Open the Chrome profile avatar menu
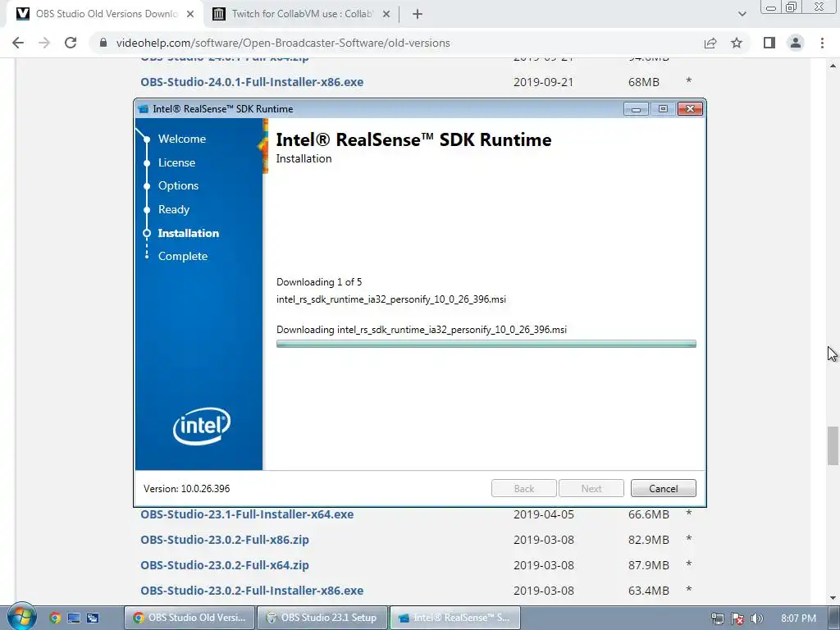The image size is (840, 630). click(x=796, y=43)
